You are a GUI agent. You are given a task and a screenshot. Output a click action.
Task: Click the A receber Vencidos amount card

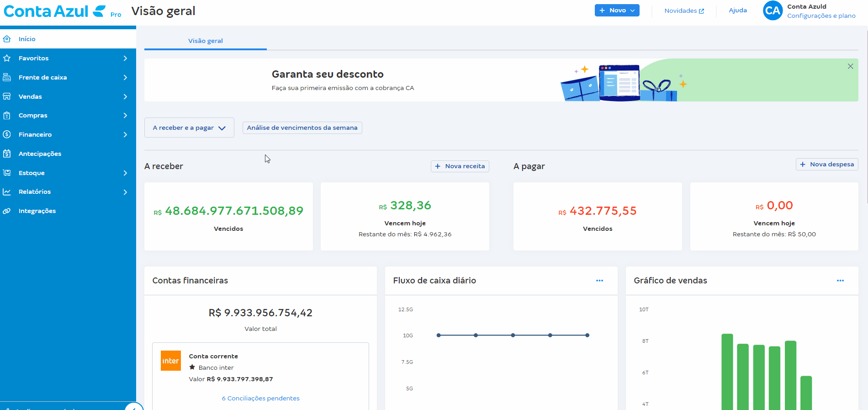click(x=228, y=216)
